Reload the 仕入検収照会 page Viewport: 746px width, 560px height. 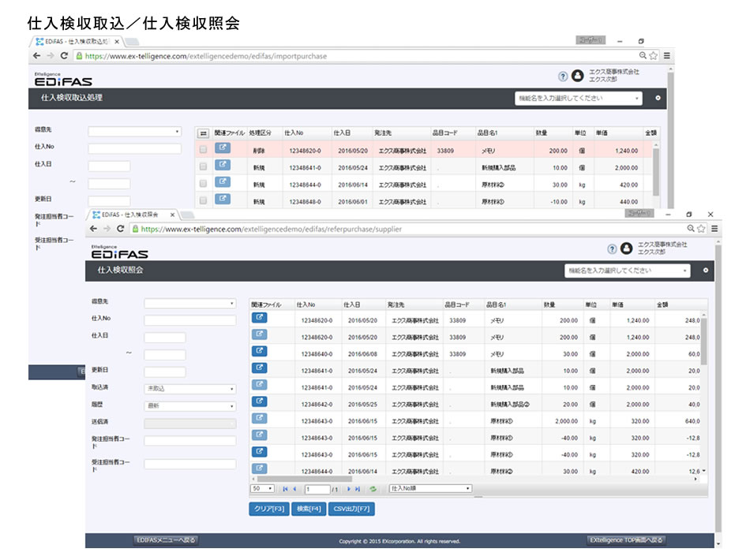[120, 229]
